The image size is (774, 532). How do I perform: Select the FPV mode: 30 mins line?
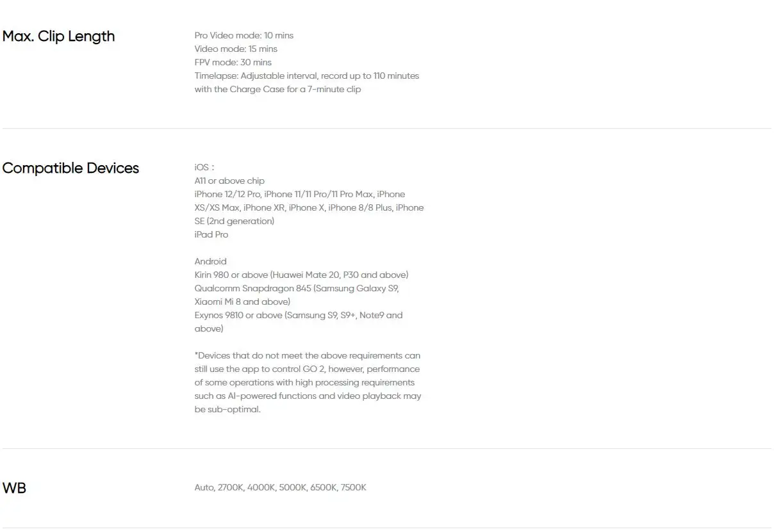click(233, 62)
